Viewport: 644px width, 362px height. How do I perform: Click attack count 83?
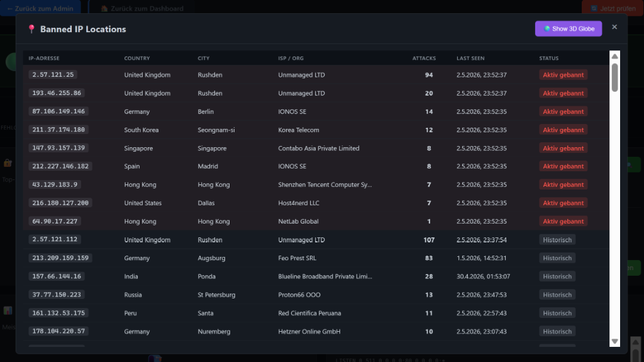(x=429, y=258)
